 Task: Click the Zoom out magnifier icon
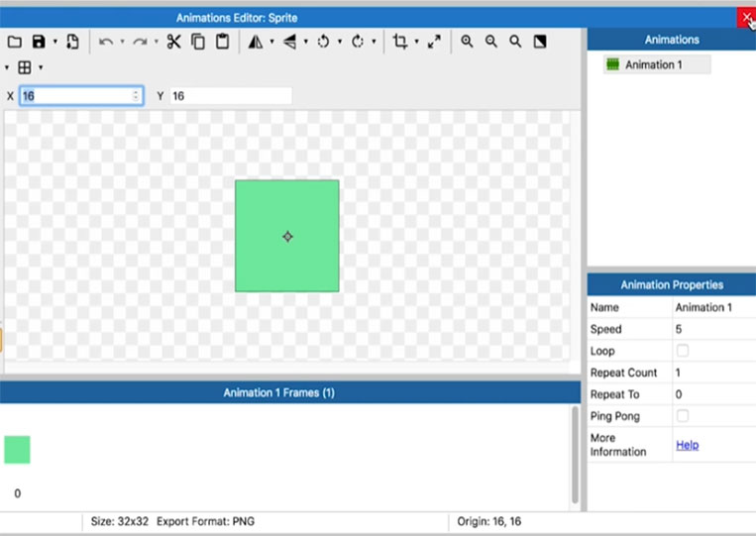pos(491,42)
